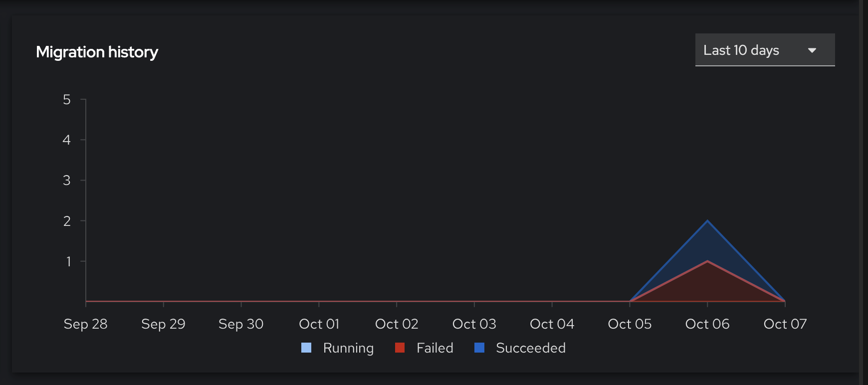868x385 pixels.
Task: Select the Oct 05 axis label
Action: point(630,324)
